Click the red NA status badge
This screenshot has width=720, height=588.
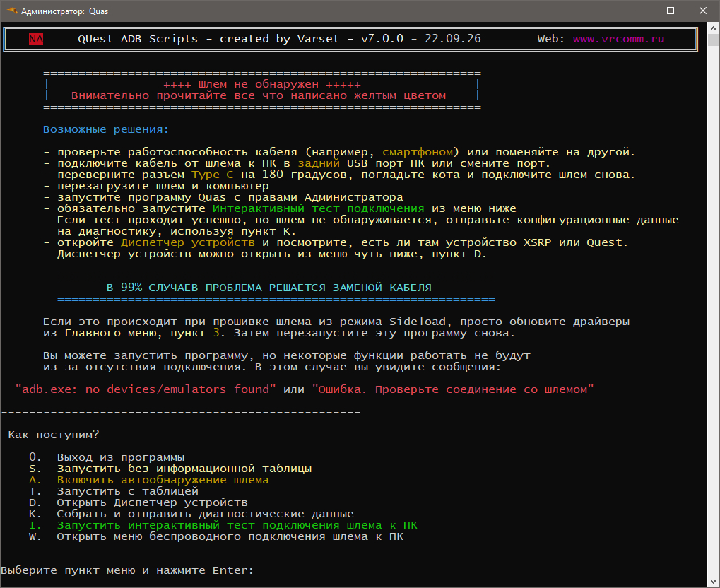click(36, 39)
